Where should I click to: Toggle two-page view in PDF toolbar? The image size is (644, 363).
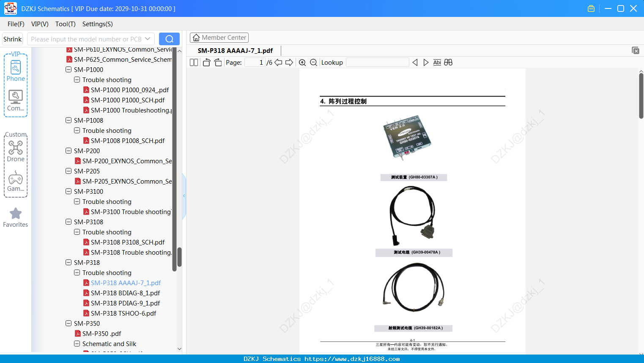194,63
